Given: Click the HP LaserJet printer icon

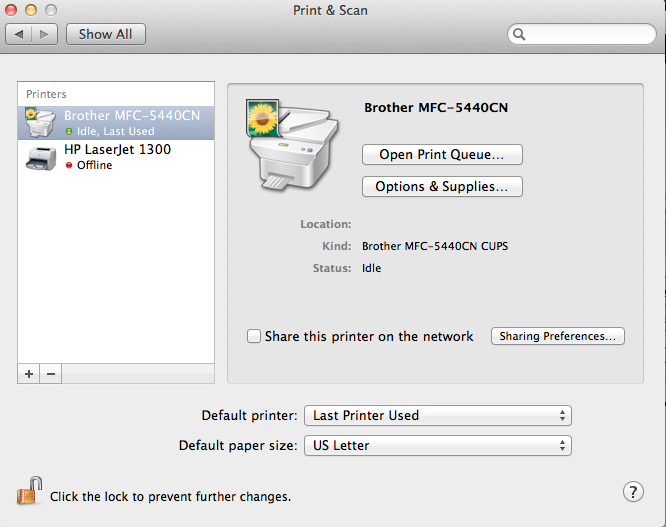Looking at the screenshot, I should coord(41,158).
